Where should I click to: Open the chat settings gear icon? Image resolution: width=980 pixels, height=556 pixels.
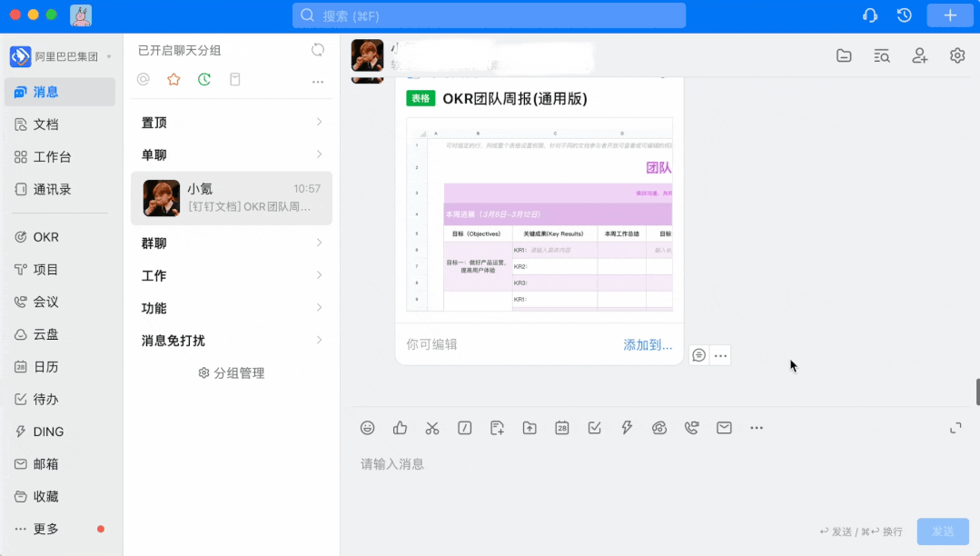[x=957, y=55]
